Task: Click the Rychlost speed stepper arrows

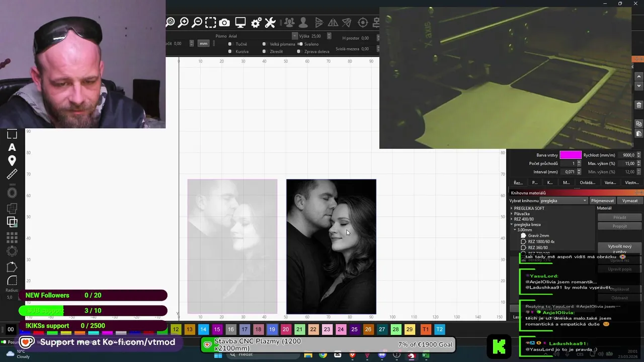Action: point(639,155)
